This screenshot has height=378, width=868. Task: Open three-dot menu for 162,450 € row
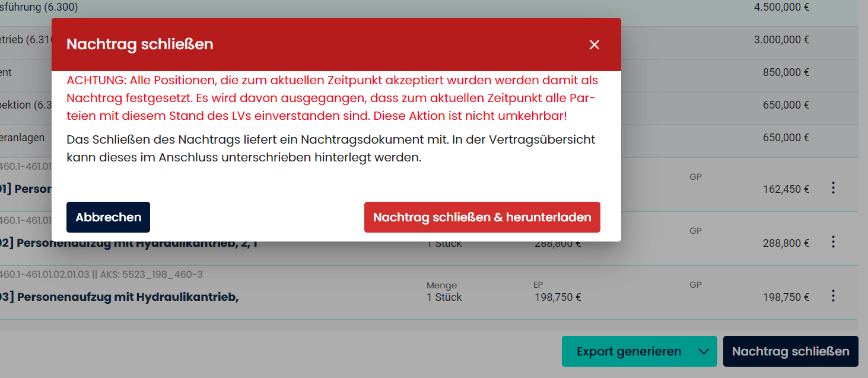(x=833, y=188)
